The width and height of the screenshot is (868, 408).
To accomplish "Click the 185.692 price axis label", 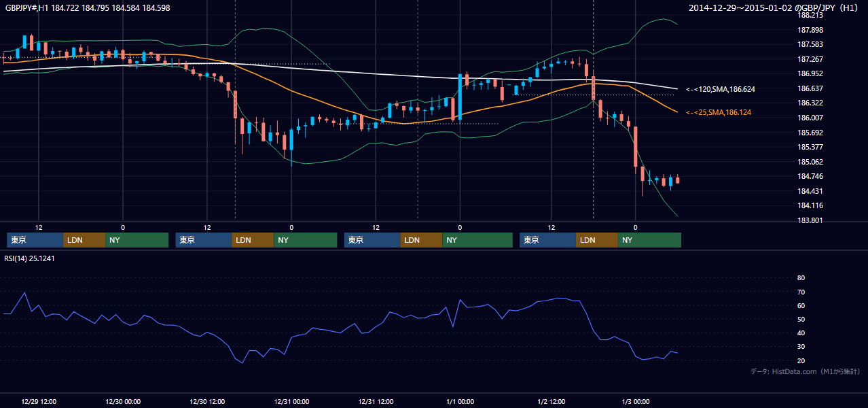I will click(810, 133).
